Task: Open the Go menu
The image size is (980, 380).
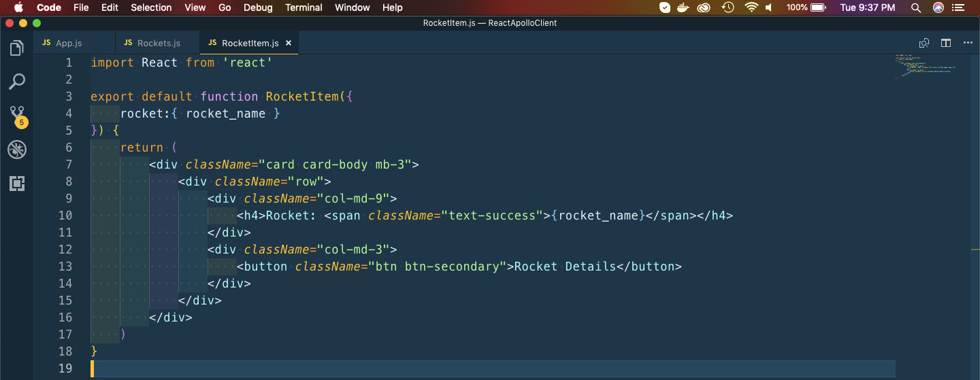Action: [225, 7]
